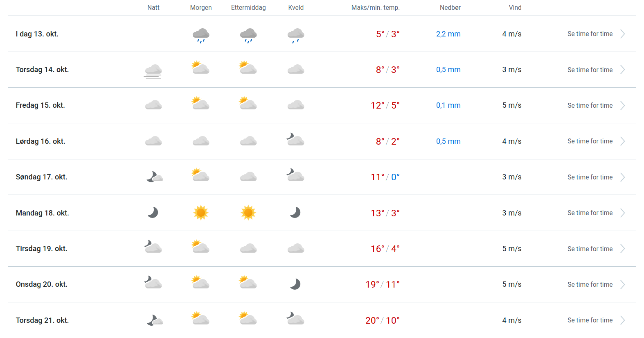Open "Se time for time" for Mandag 18. okt.
Image resolution: width=644 pixels, height=338 pixels.
(590, 213)
